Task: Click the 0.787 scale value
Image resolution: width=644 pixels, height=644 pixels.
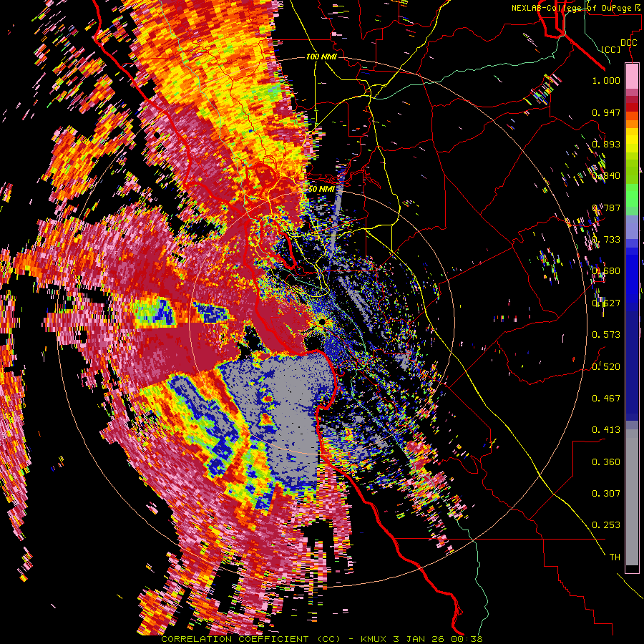Action: (606, 208)
